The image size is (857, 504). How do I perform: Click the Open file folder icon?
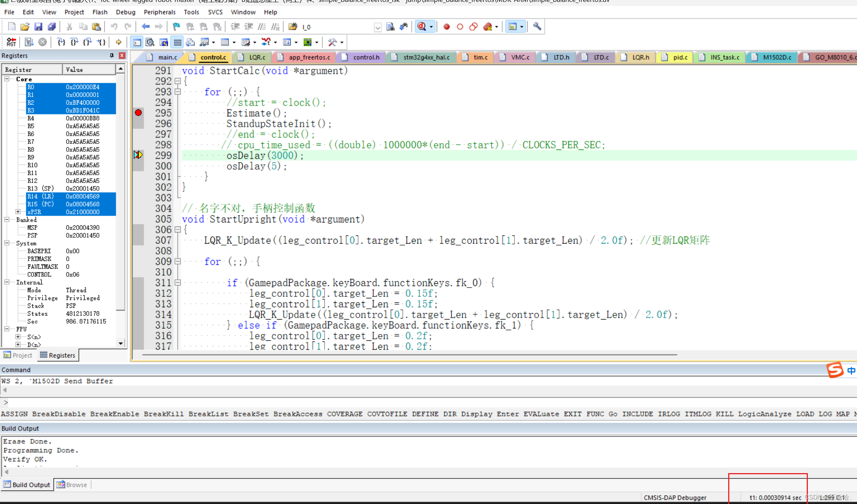click(x=25, y=26)
